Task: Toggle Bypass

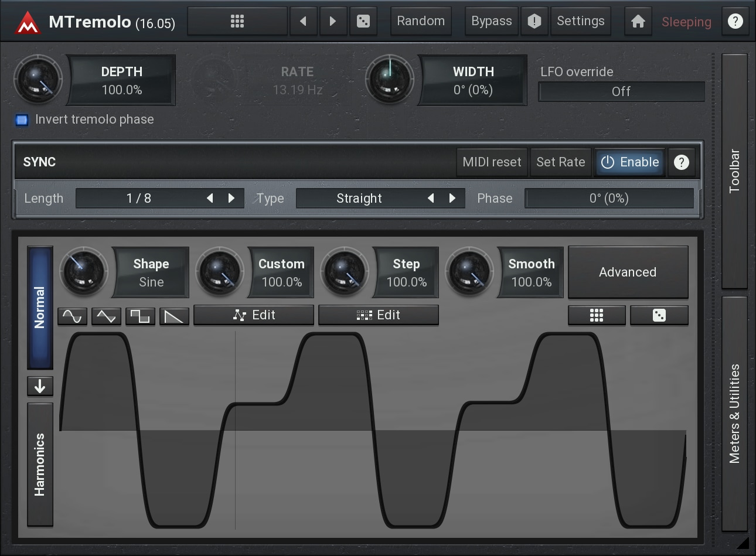Action: coord(492,22)
